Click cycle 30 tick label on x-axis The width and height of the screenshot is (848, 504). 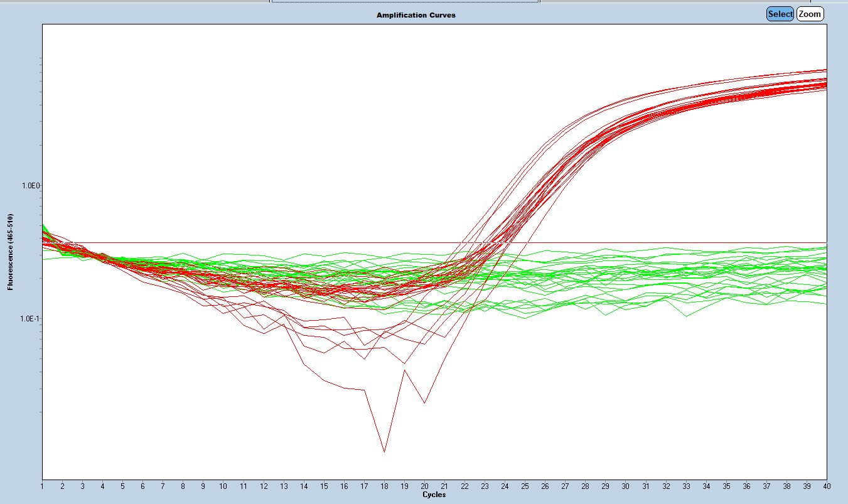pos(625,486)
